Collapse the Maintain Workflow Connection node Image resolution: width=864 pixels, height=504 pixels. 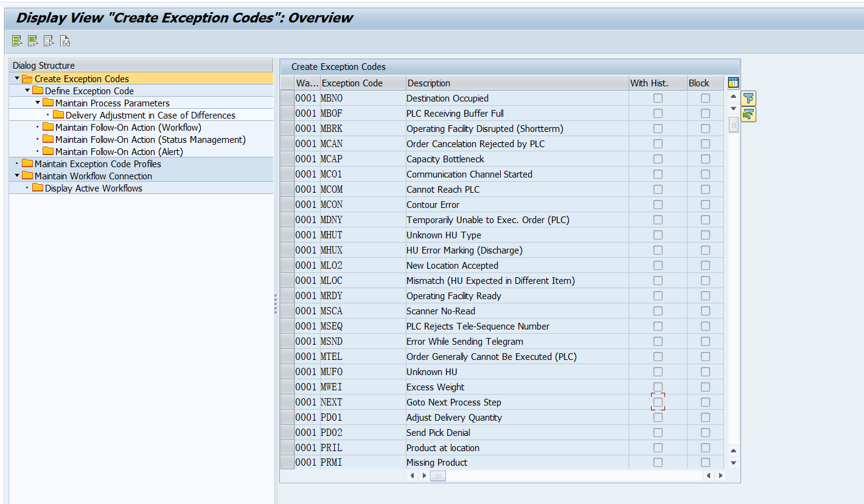pyautogui.click(x=17, y=176)
